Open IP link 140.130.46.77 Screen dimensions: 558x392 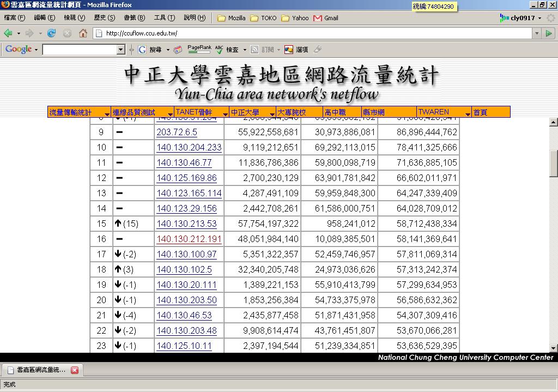(184, 162)
